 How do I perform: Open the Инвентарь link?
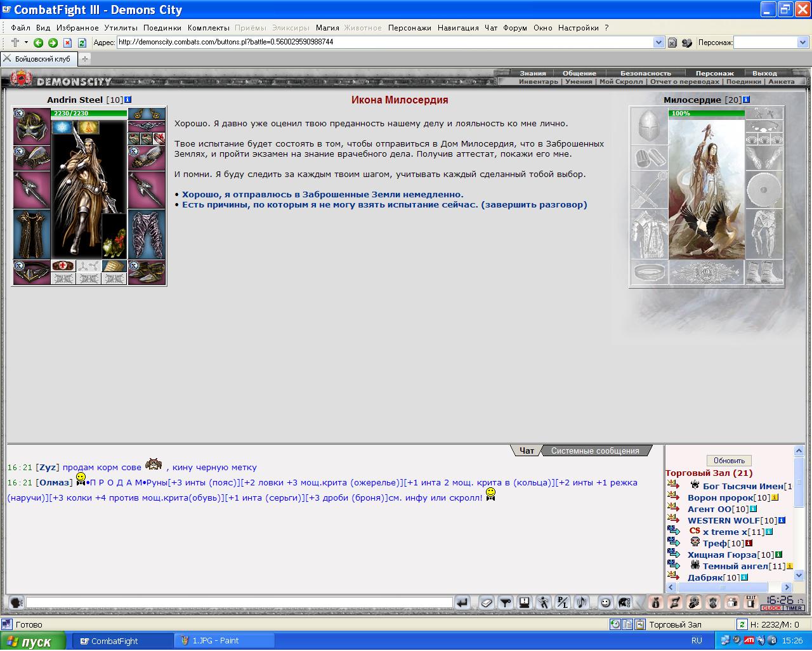click(539, 81)
